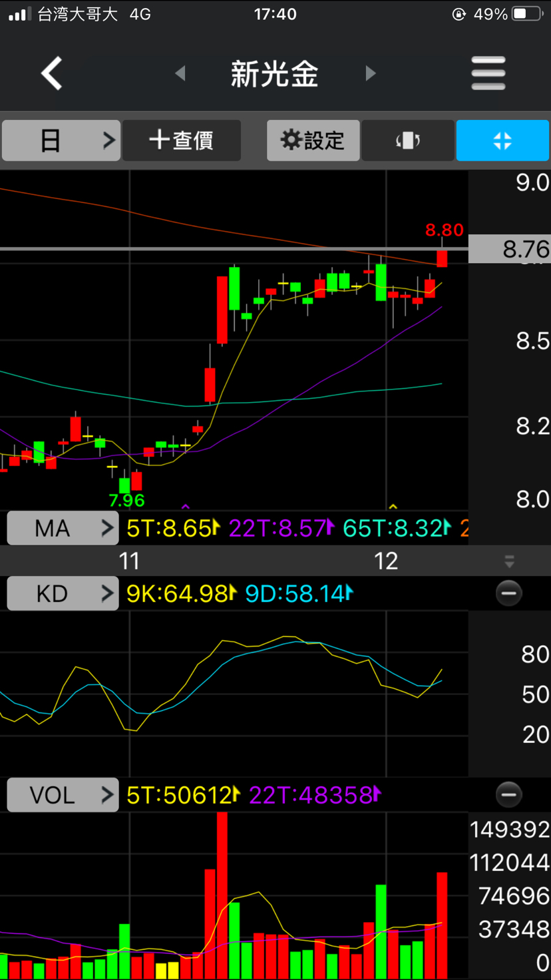Open 設定 gear settings
Screen dimensions: 551x980
pos(313,140)
